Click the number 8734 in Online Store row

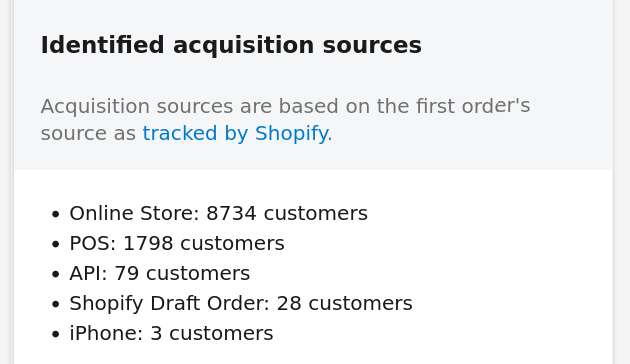tap(231, 213)
